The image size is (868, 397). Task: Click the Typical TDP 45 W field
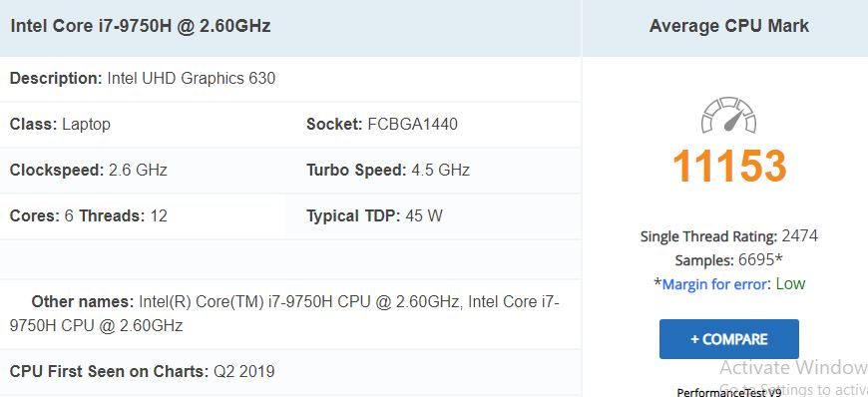374,215
